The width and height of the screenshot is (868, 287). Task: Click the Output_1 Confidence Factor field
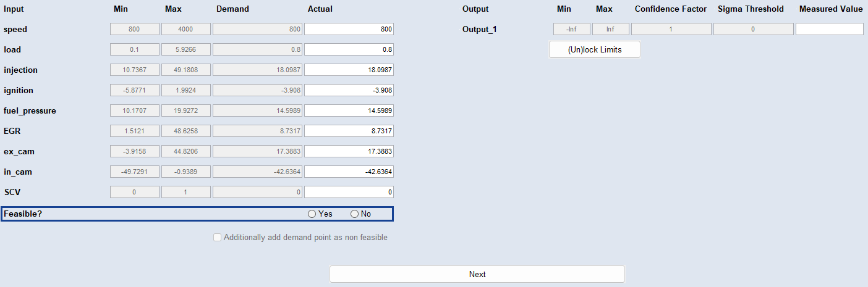(x=671, y=29)
